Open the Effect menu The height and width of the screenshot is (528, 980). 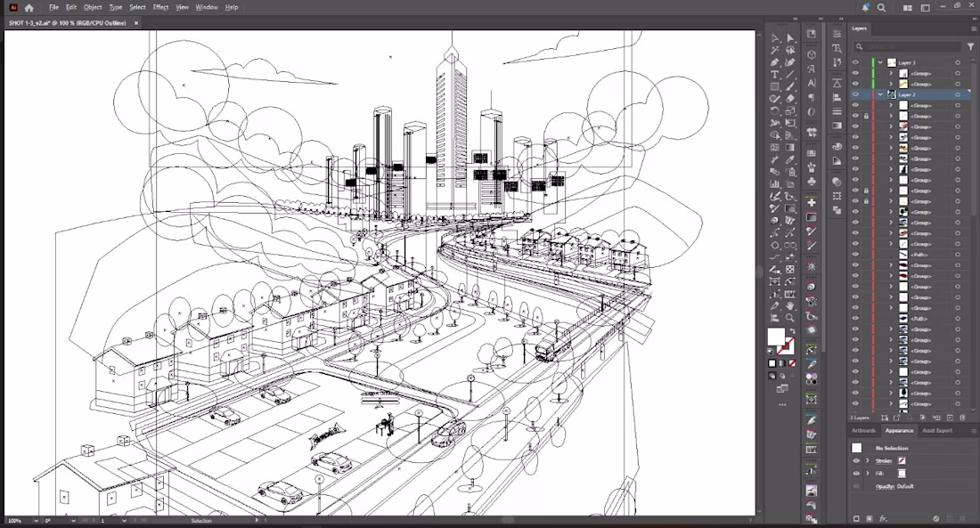[x=160, y=7]
